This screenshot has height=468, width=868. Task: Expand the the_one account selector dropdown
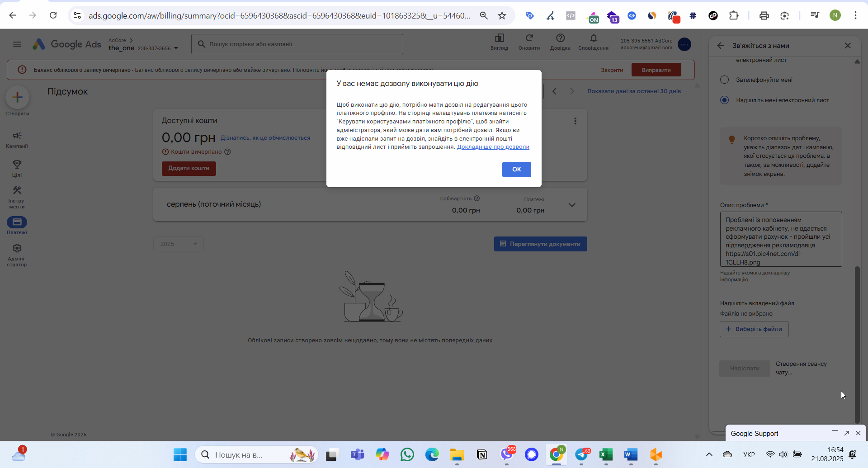click(176, 48)
